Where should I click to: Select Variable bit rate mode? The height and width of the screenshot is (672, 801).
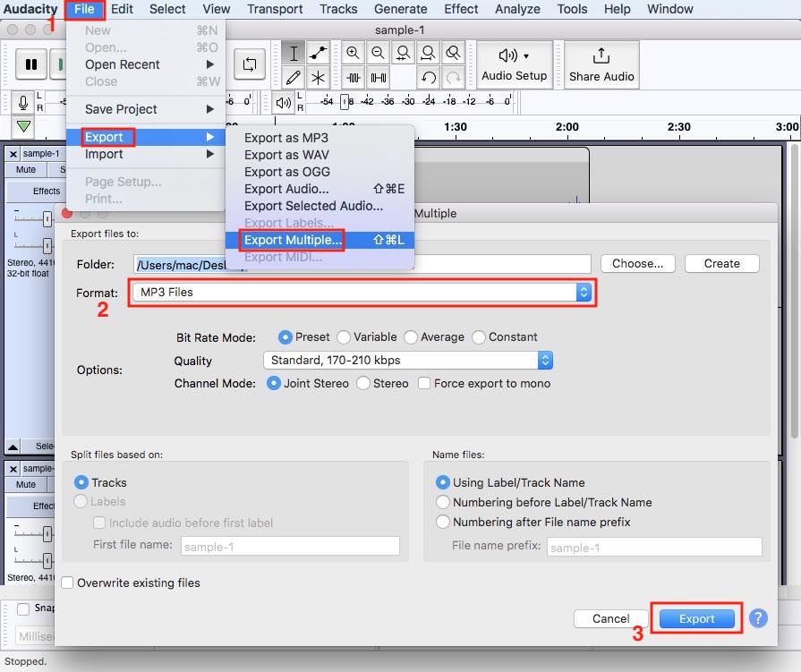344,337
